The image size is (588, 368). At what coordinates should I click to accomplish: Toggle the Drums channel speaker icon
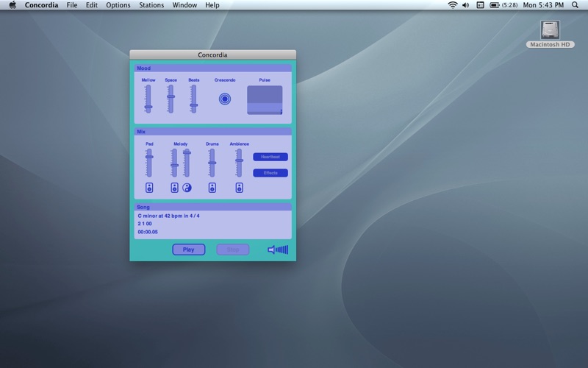[x=212, y=188]
